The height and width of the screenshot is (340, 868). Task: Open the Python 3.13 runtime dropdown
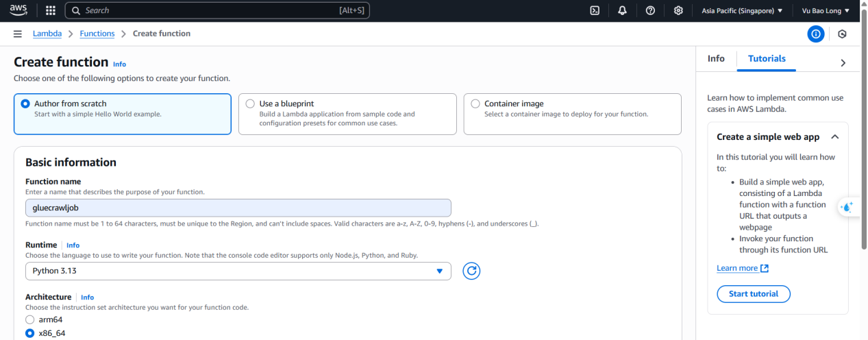(x=238, y=271)
